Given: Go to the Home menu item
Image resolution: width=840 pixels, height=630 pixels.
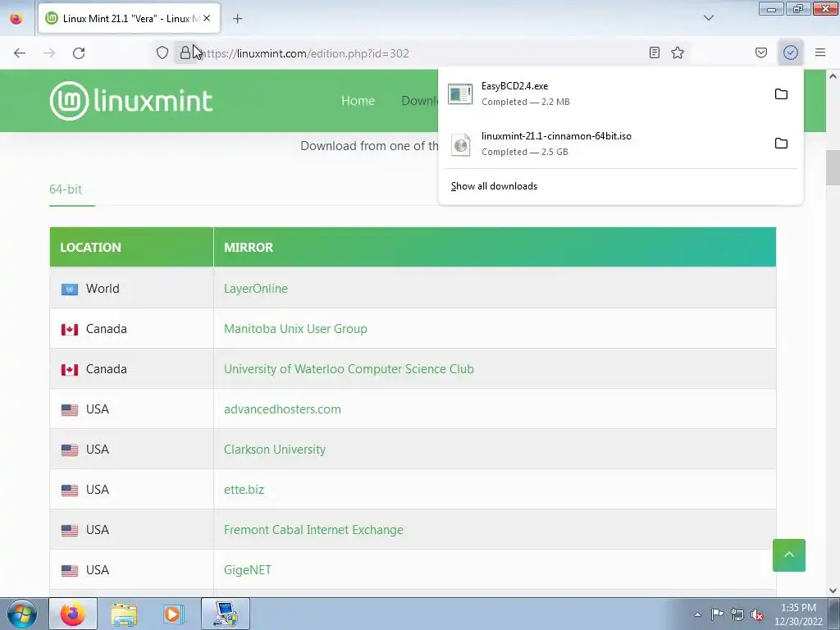Looking at the screenshot, I should pyautogui.click(x=358, y=101).
